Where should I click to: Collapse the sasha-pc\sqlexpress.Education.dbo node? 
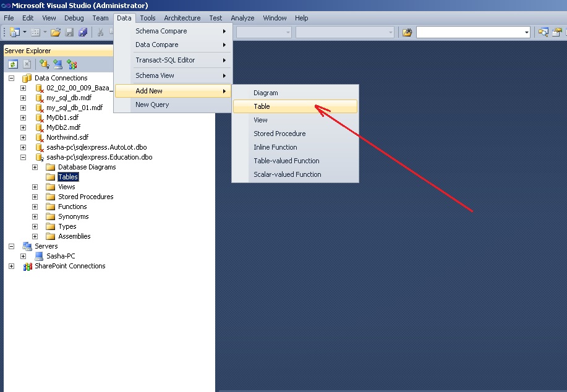23,157
